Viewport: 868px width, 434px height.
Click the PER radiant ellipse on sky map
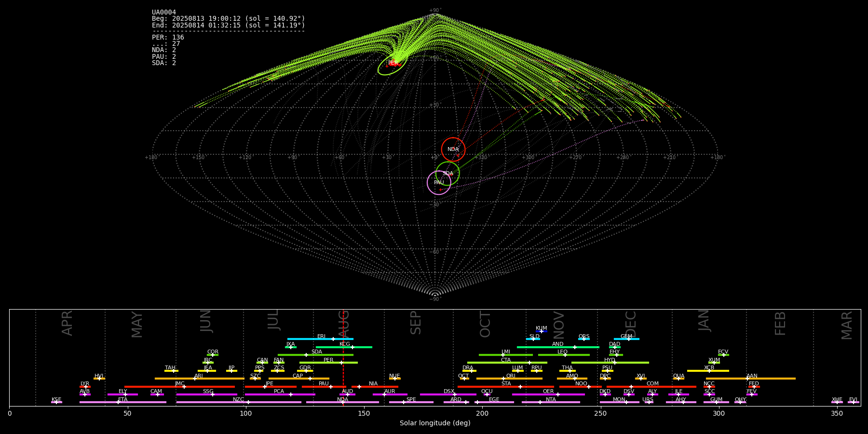393,63
